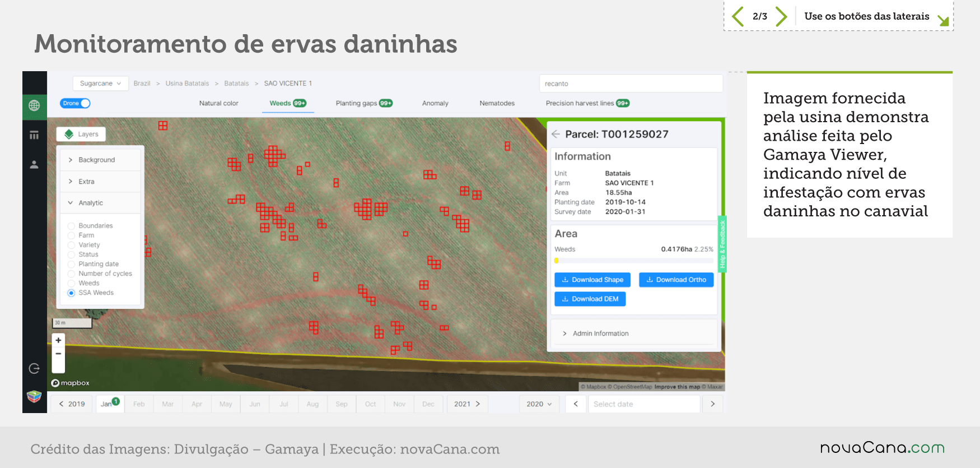Select Feb on the timeline
The image size is (980, 468).
pyautogui.click(x=139, y=404)
